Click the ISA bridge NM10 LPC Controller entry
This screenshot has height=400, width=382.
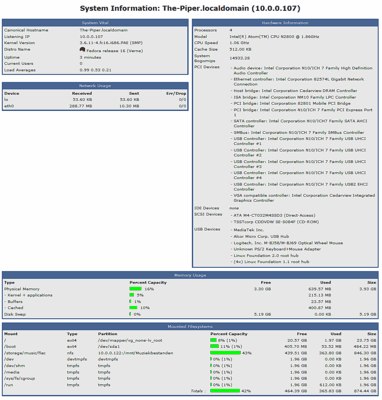(295, 97)
